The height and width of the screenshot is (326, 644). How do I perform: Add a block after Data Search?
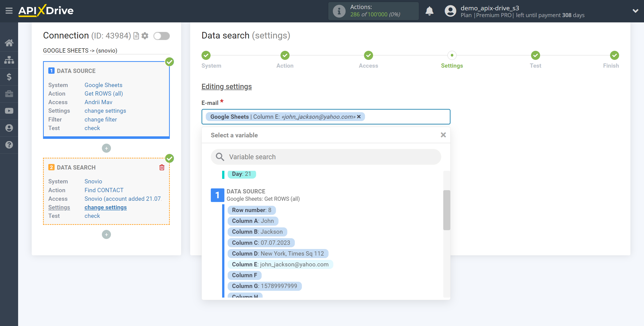pos(106,234)
